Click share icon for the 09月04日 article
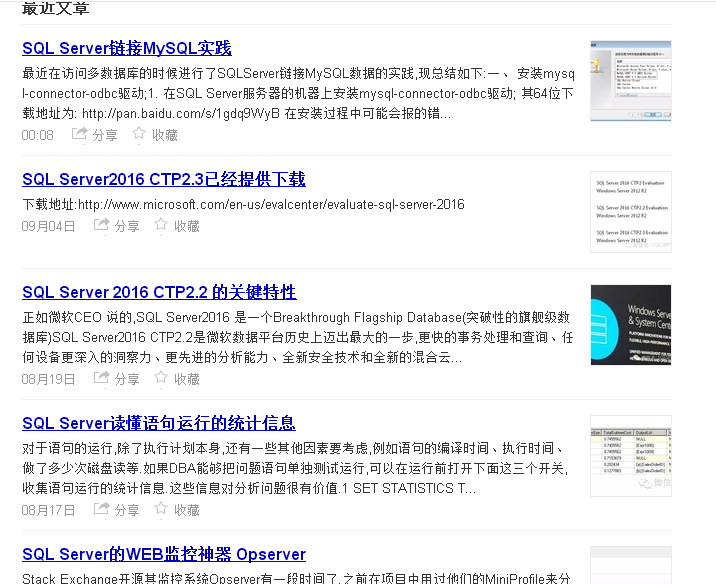This screenshot has width=716, height=584. click(101, 225)
